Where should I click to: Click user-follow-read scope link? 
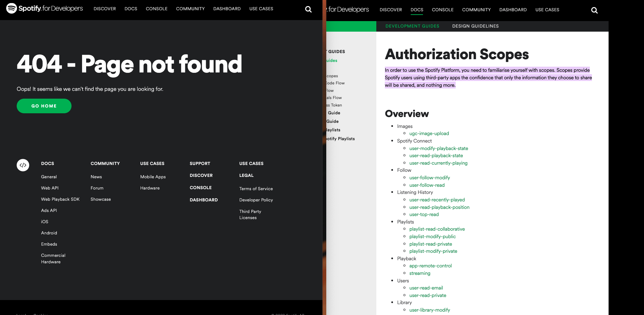pyautogui.click(x=427, y=185)
